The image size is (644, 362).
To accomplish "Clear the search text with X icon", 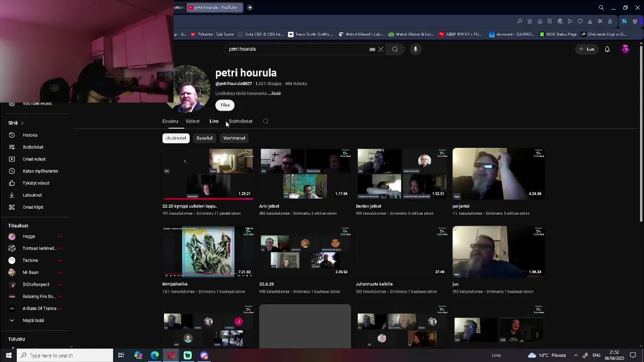I will [381, 49].
